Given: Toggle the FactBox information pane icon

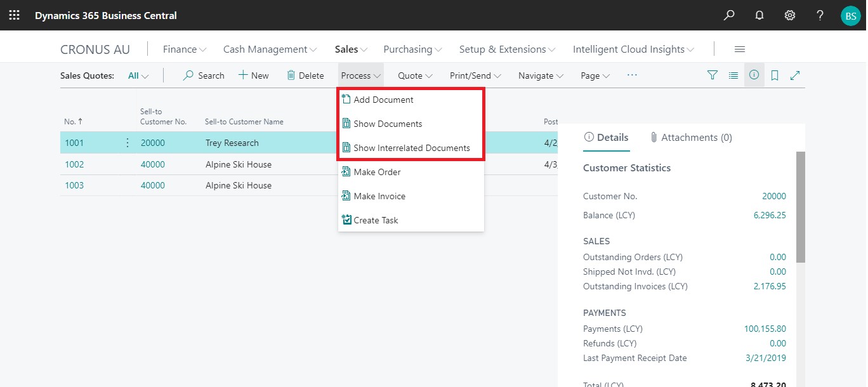Looking at the screenshot, I should click(x=754, y=75).
